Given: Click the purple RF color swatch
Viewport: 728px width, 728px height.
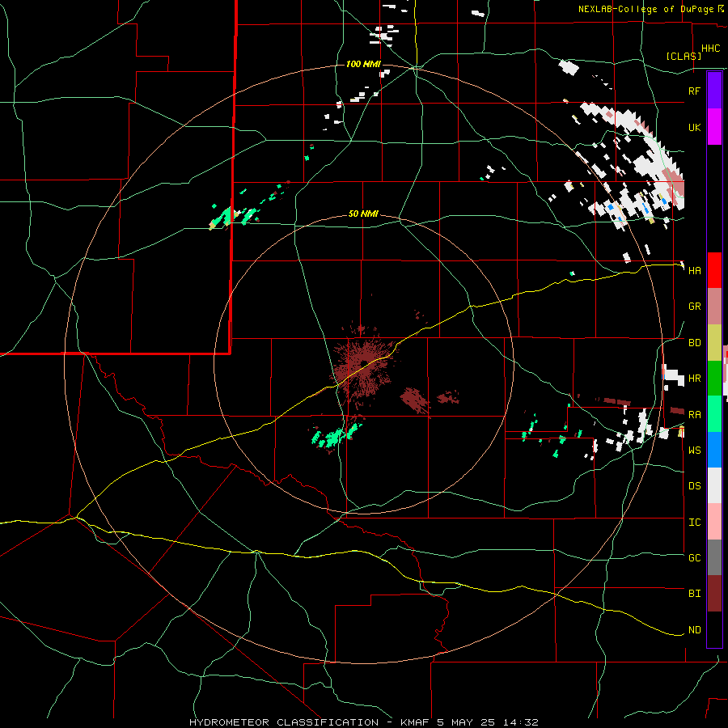Looking at the screenshot, I should point(714,91).
